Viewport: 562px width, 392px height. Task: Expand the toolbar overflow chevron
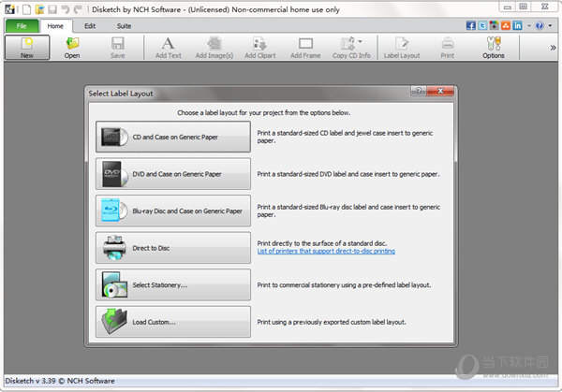click(x=553, y=48)
